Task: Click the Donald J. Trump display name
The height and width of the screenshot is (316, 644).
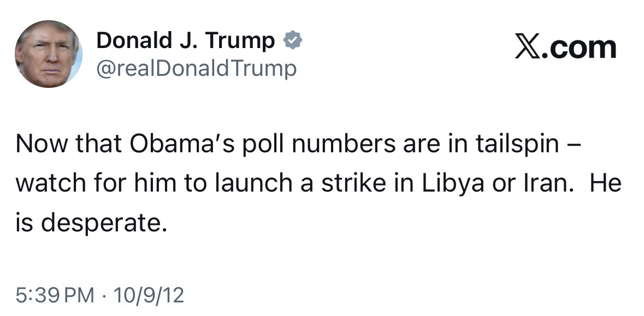Action: [x=186, y=41]
